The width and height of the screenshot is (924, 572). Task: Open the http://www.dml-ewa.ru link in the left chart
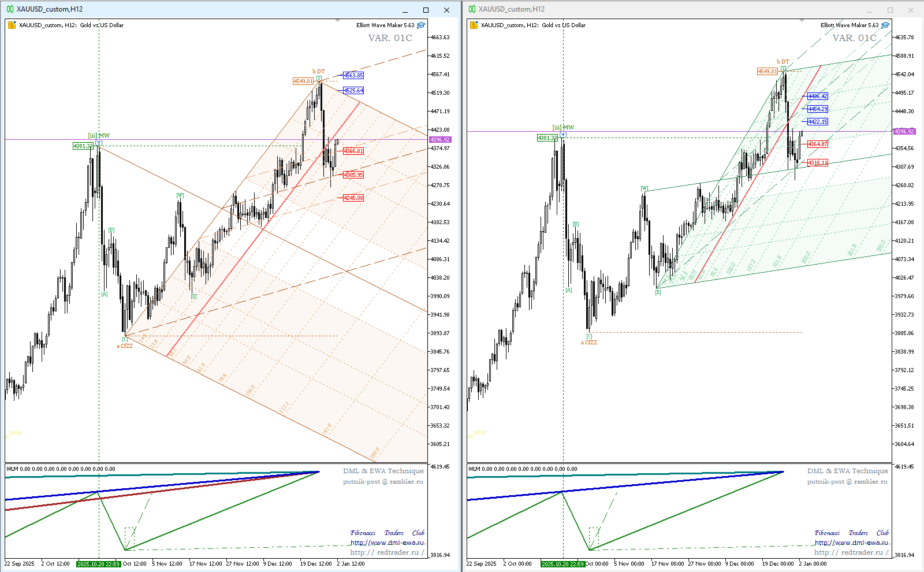387,543
